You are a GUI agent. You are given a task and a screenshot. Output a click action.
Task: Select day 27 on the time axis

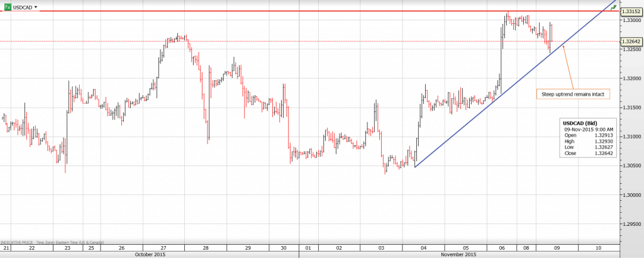tap(164, 247)
